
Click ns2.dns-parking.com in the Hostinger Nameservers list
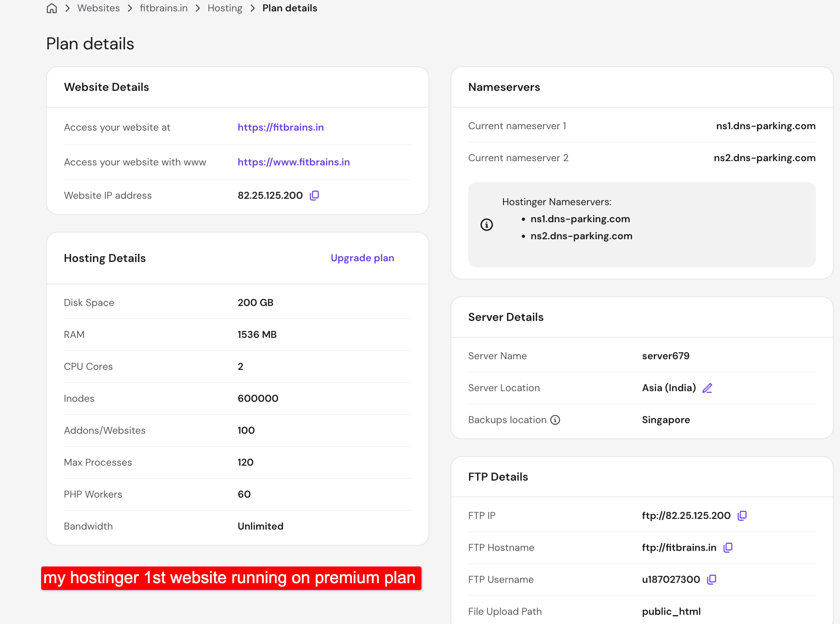tap(581, 236)
